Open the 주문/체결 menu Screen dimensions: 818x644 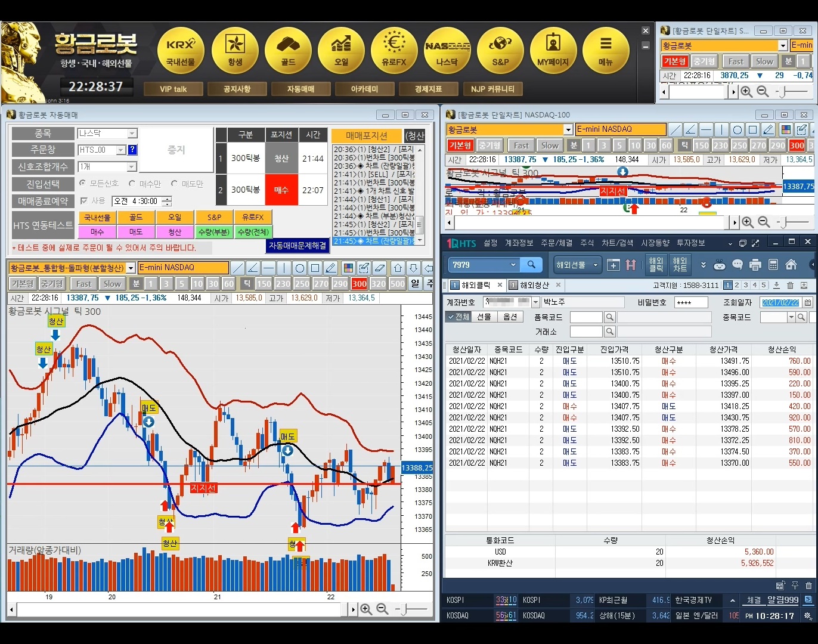tap(556, 243)
